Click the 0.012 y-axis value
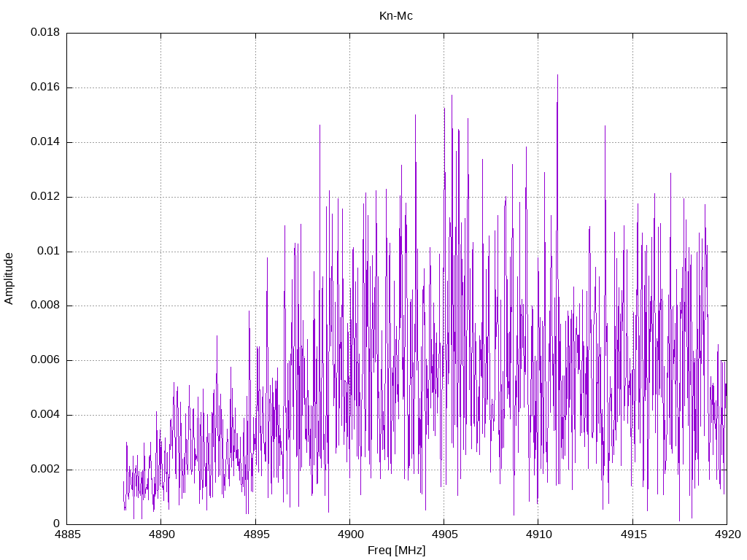Screen dimensions: 747x560 point(45,197)
